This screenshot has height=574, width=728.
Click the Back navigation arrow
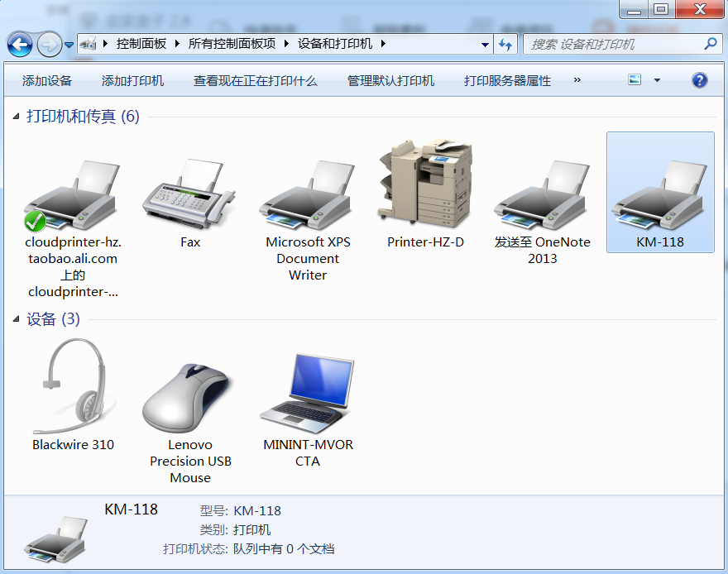[x=20, y=45]
